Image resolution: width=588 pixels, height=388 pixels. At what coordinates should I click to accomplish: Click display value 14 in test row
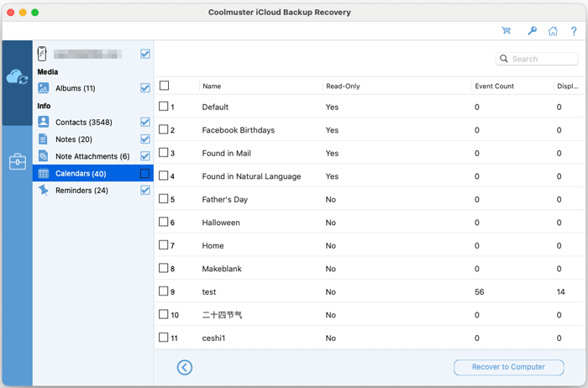[560, 291]
